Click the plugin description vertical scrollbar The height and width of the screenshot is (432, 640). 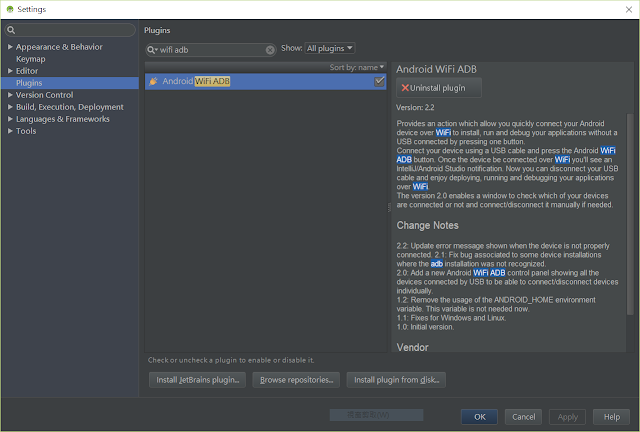pos(630,214)
